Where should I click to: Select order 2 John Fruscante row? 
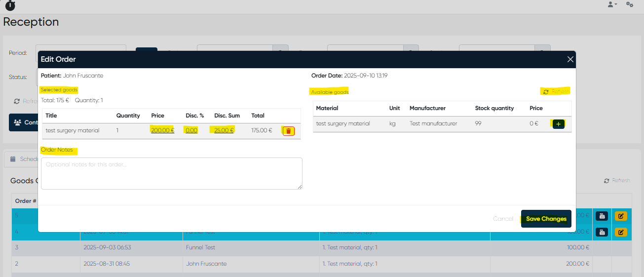click(206, 264)
